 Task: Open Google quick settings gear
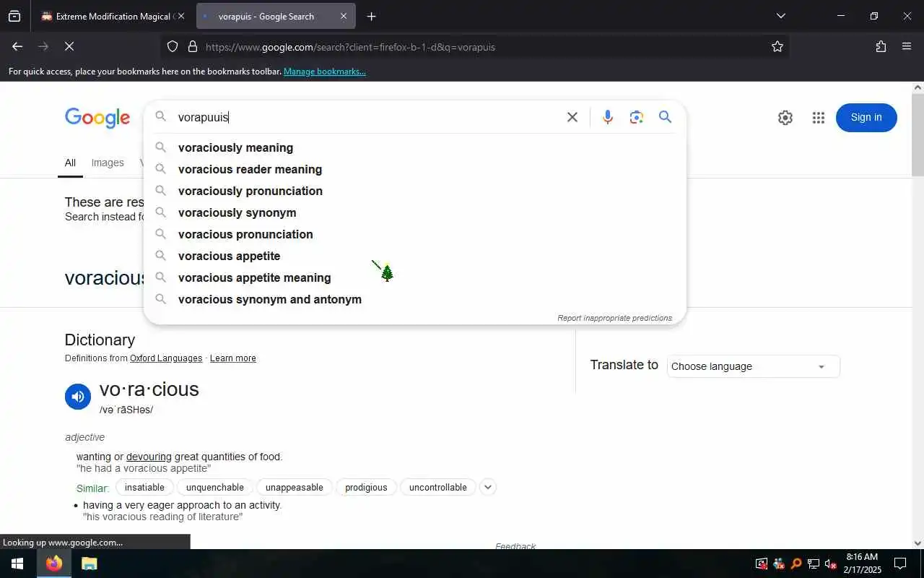tap(785, 118)
